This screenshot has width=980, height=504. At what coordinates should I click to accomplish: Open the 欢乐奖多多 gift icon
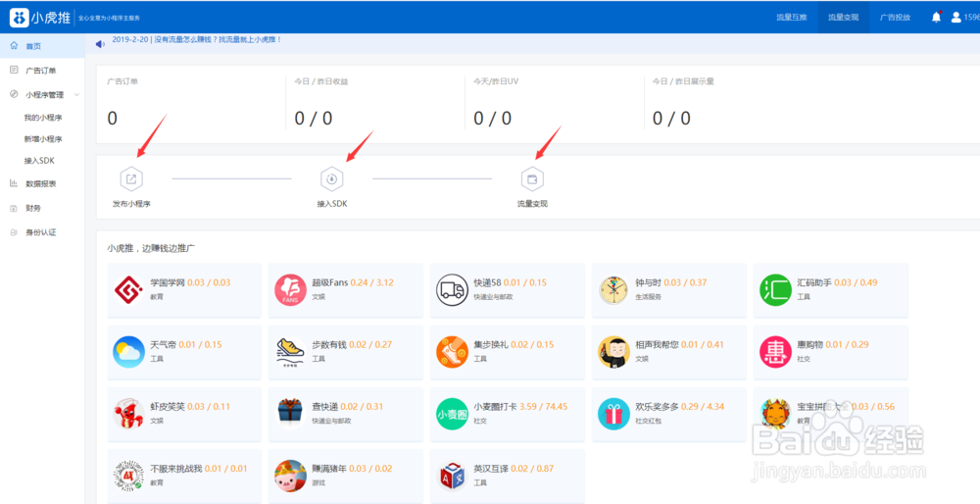[x=613, y=414]
